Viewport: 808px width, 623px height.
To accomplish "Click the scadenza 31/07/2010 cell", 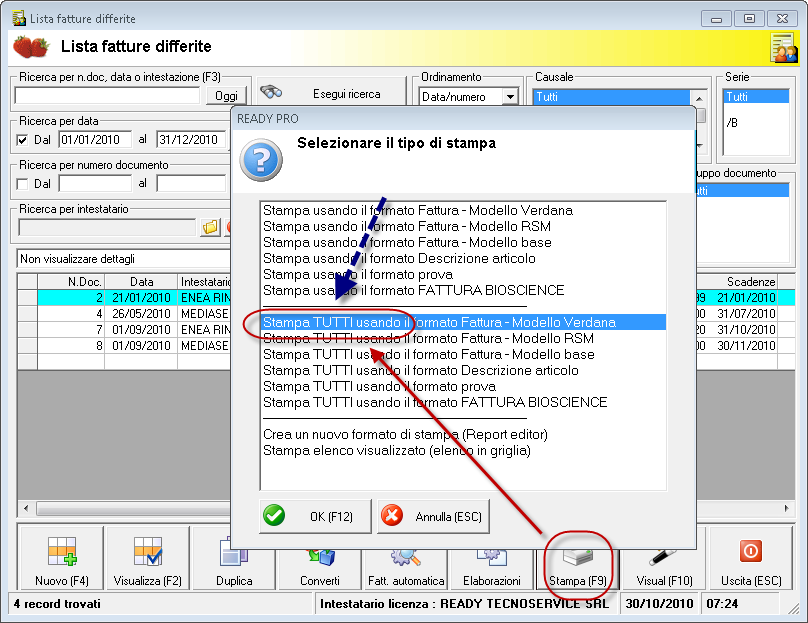I will (746, 314).
